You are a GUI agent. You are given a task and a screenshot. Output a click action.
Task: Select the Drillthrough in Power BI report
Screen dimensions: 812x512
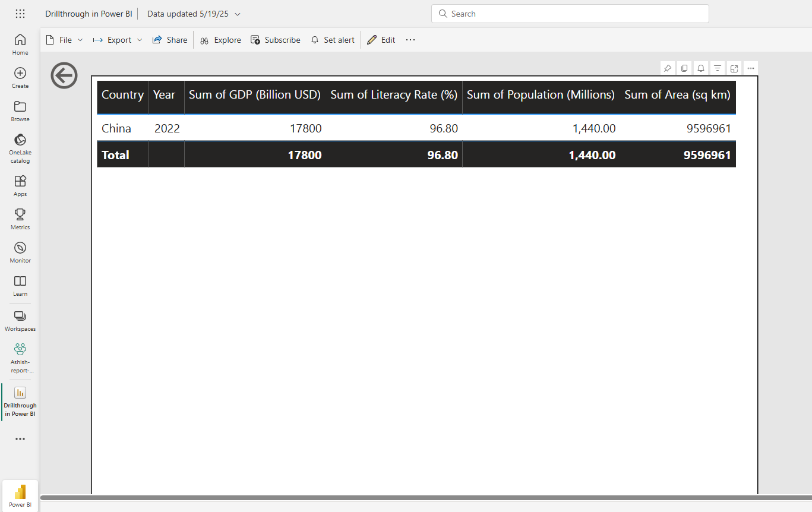(x=20, y=402)
